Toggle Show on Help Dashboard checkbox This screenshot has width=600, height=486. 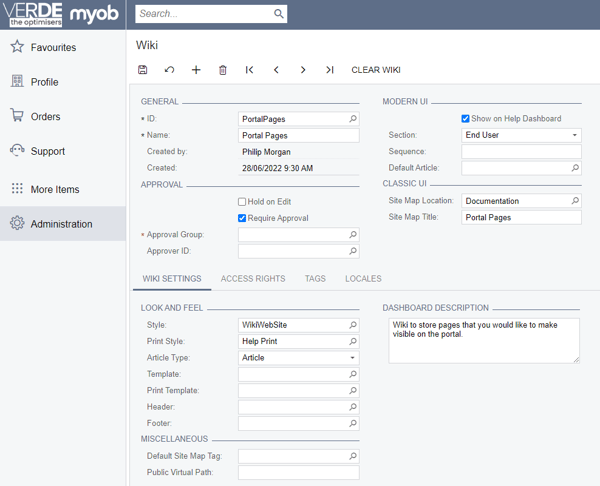click(465, 119)
